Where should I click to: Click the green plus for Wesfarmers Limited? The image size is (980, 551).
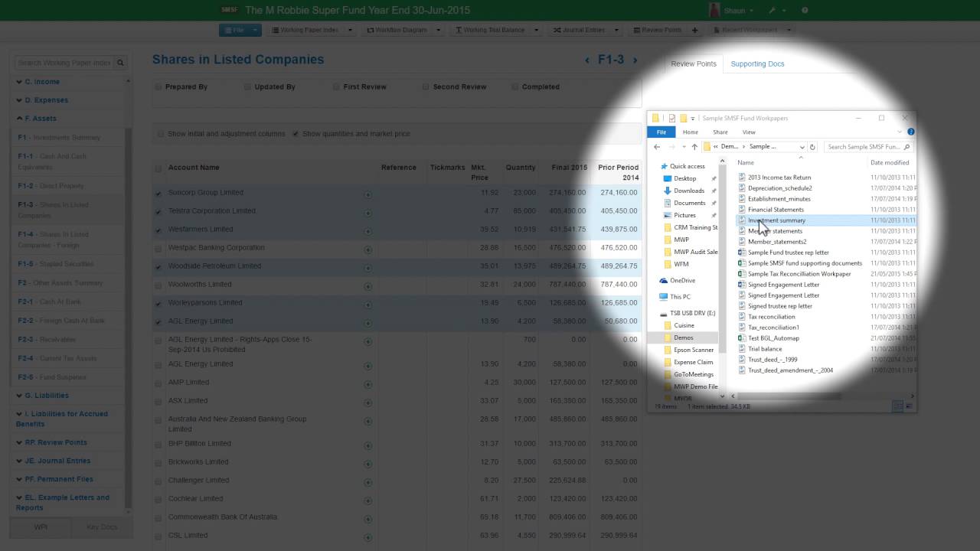pyautogui.click(x=367, y=231)
